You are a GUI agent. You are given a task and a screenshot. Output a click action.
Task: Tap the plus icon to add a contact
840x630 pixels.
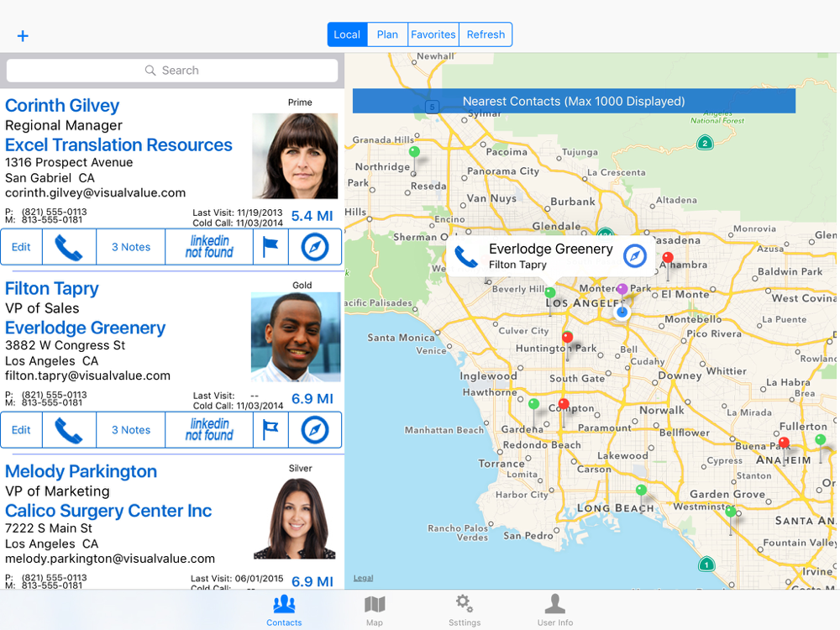(23, 36)
